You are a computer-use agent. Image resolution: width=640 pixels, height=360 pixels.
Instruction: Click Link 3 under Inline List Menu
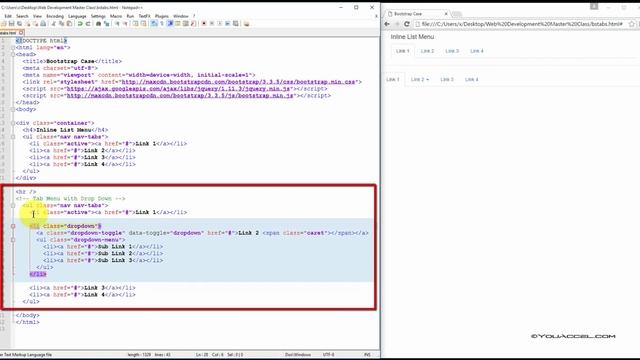click(452, 51)
